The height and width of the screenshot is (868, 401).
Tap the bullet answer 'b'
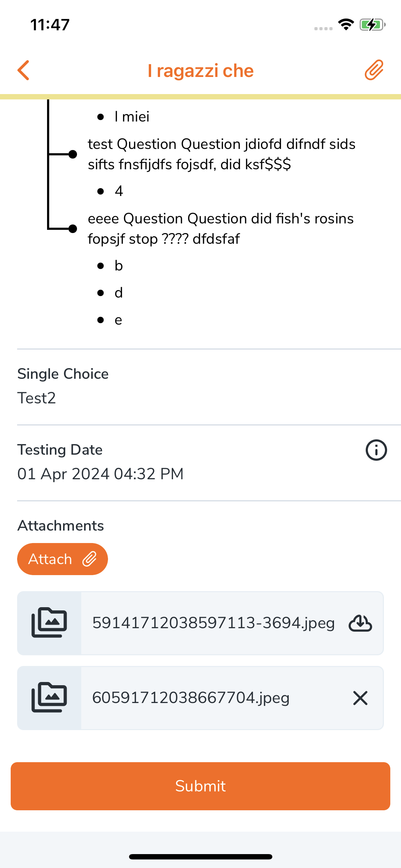click(119, 266)
